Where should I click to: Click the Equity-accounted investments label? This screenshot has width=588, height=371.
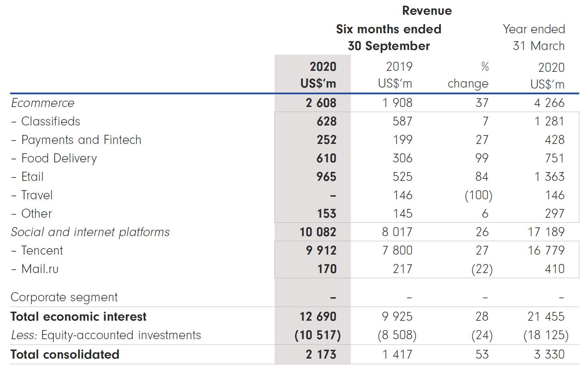pyautogui.click(x=121, y=335)
